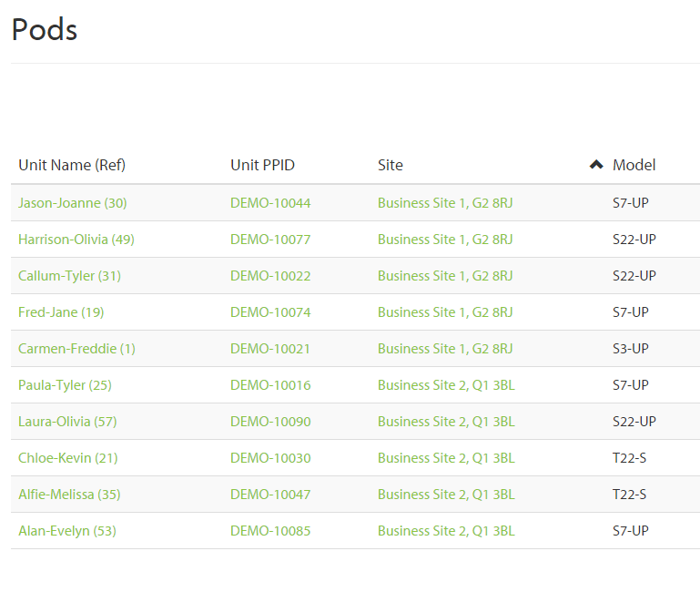Open Business Site 1 link in Callum-Tyler row

pos(445,276)
